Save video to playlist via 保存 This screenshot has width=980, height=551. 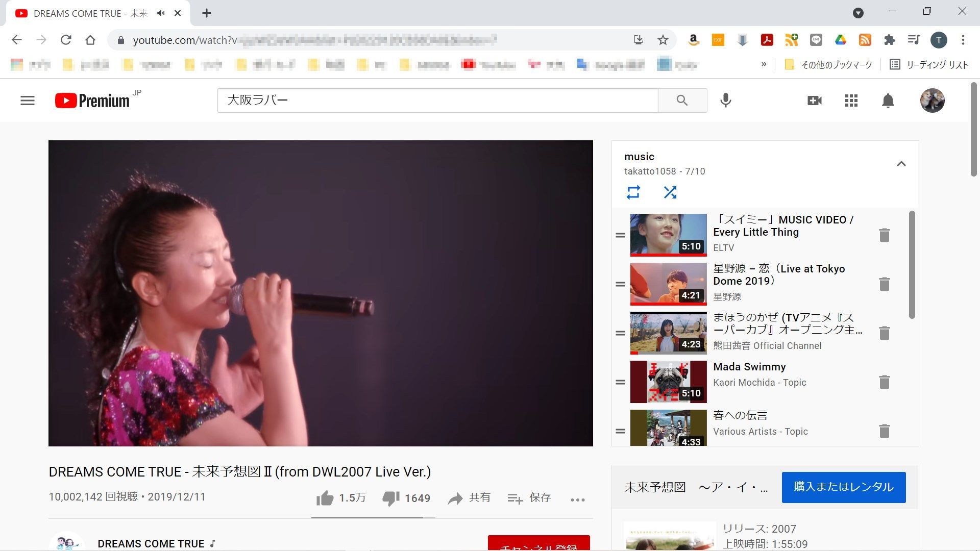click(529, 498)
